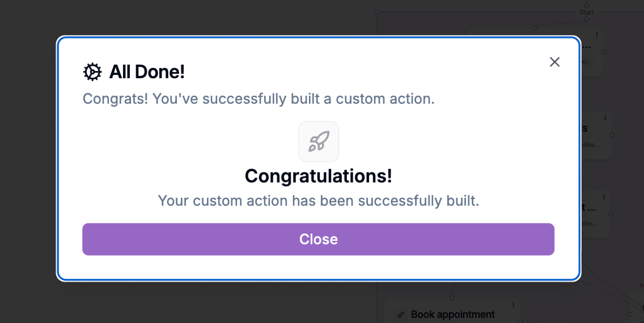Dismiss the dialog with the X icon
This screenshot has height=323, width=644.
pyautogui.click(x=555, y=62)
